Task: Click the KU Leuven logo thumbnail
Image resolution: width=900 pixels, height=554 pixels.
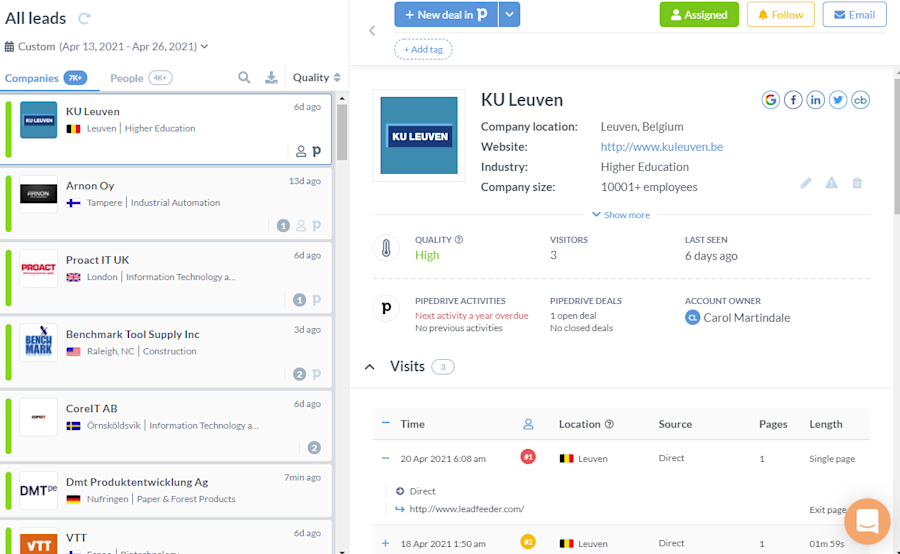Action: click(x=38, y=120)
